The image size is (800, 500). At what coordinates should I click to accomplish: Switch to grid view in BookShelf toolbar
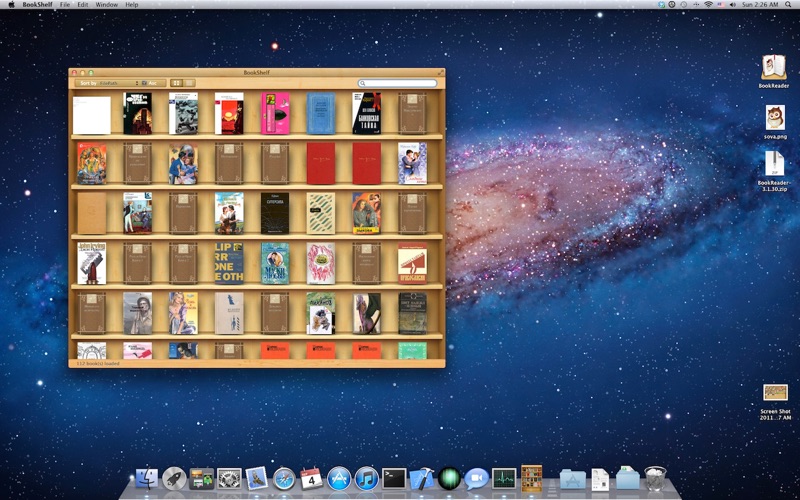pyautogui.click(x=177, y=83)
